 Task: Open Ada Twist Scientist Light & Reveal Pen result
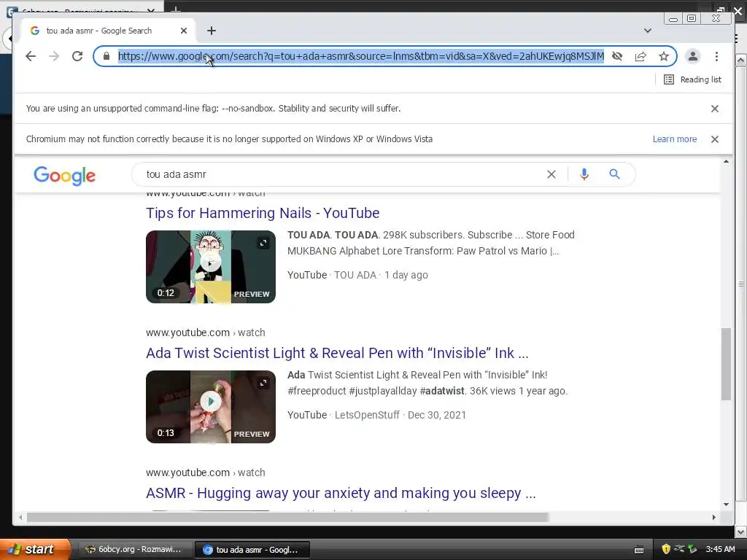[x=337, y=353]
